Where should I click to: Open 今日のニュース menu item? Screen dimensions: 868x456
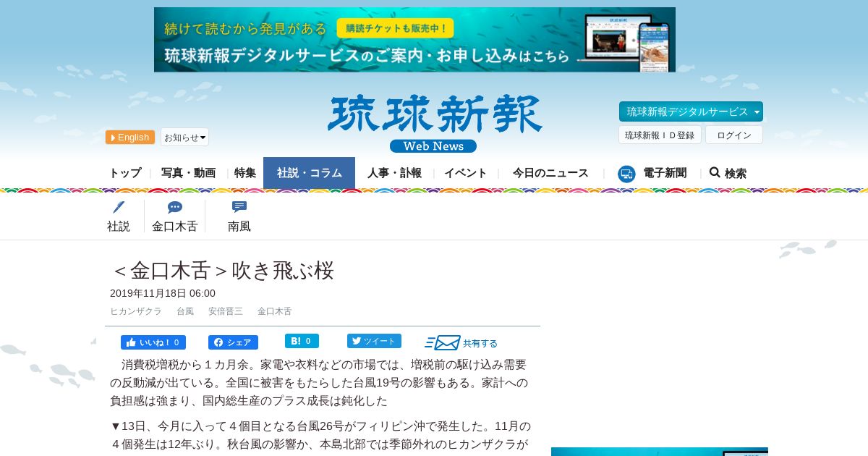(x=550, y=173)
